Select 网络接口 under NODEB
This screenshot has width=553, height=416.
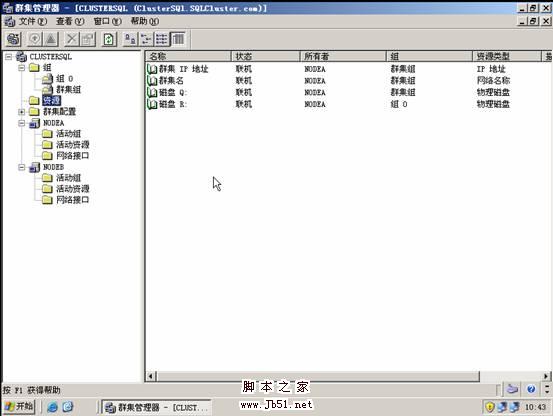[x=73, y=200]
